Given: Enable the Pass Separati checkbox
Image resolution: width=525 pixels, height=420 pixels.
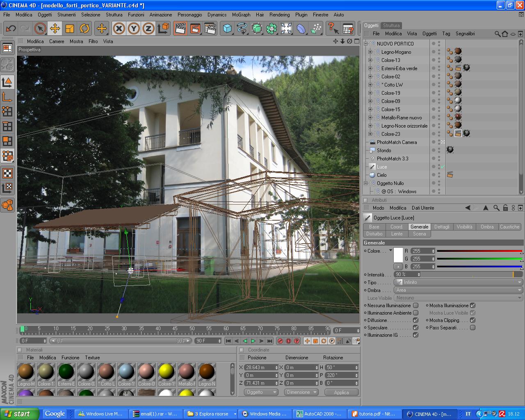Looking at the screenshot, I should tap(472, 328).
